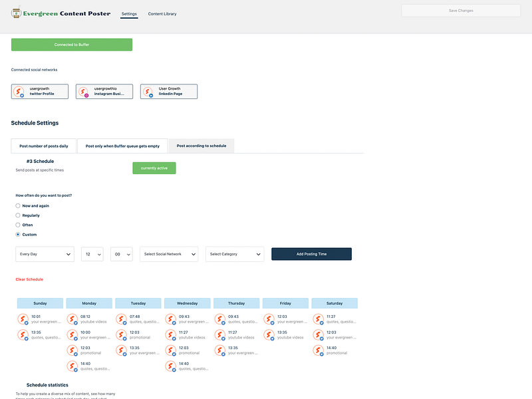Screen dimensions: 532x399
Task: Click the Friday column header
Action: coord(286,303)
